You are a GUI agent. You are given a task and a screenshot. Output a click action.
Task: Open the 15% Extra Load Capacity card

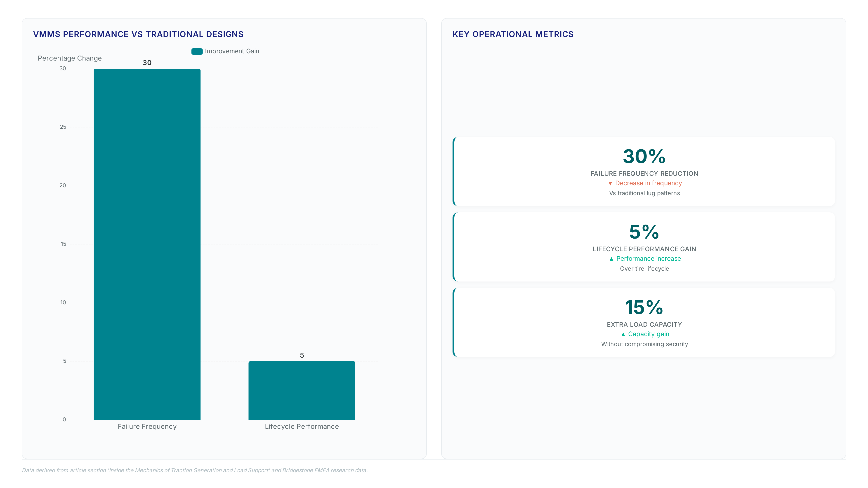tap(644, 322)
